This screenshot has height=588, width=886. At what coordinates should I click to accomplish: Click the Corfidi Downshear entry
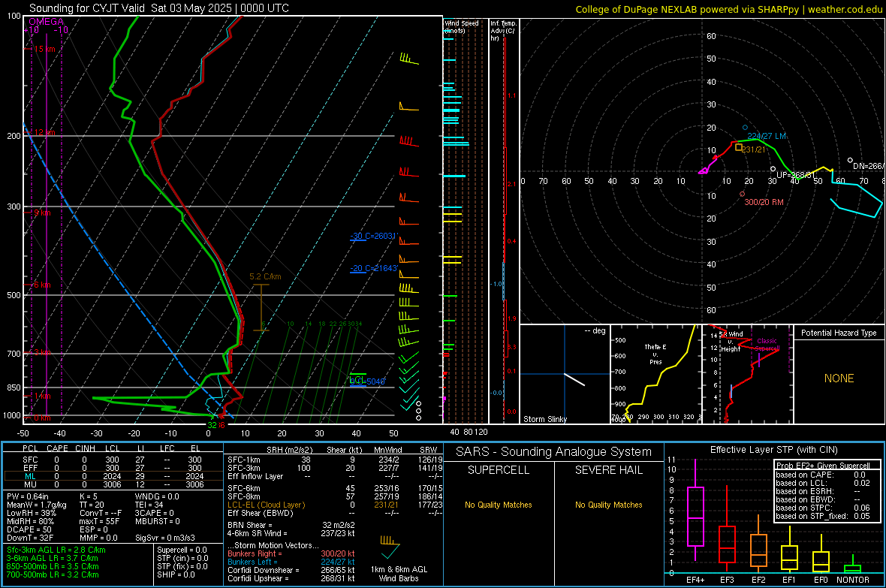pos(291,570)
